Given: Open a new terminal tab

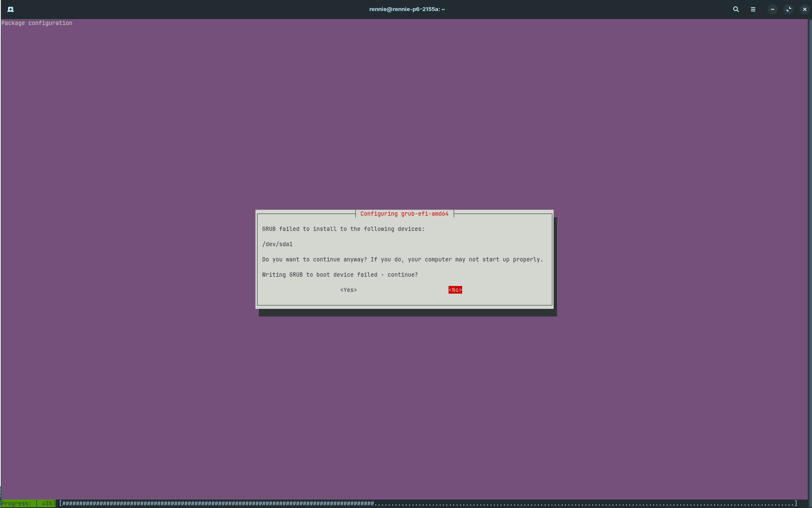Looking at the screenshot, I should pyautogui.click(x=11, y=9).
